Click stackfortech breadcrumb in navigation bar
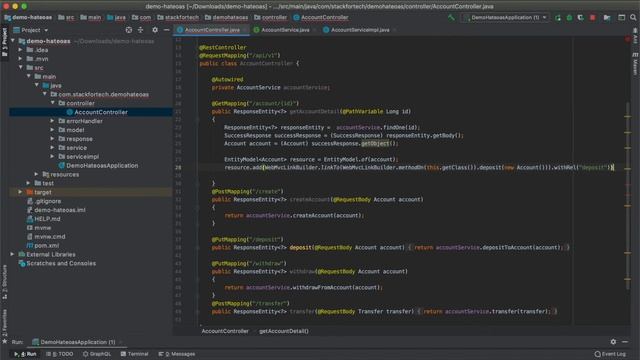This screenshot has height=360, width=640. 178,18
